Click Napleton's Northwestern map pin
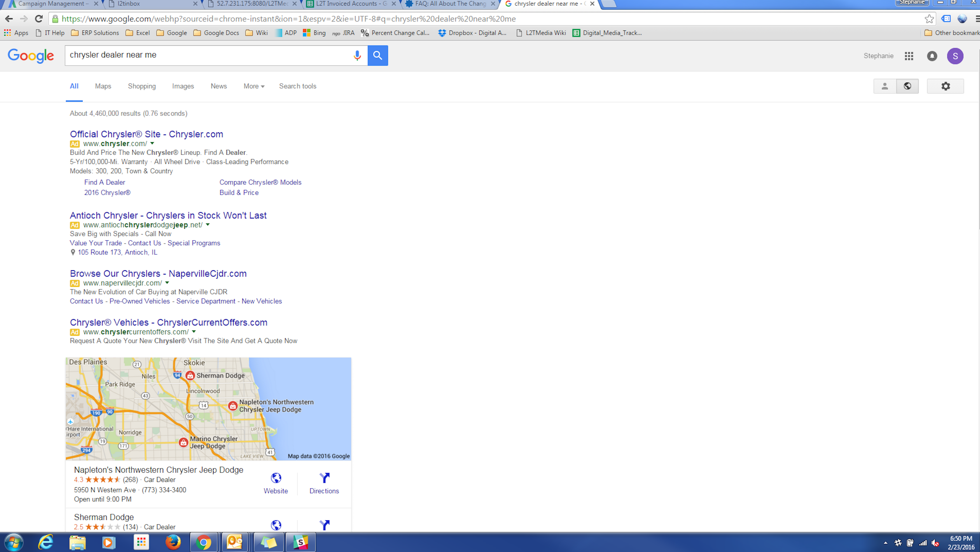 pyautogui.click(x=232, y=406)
